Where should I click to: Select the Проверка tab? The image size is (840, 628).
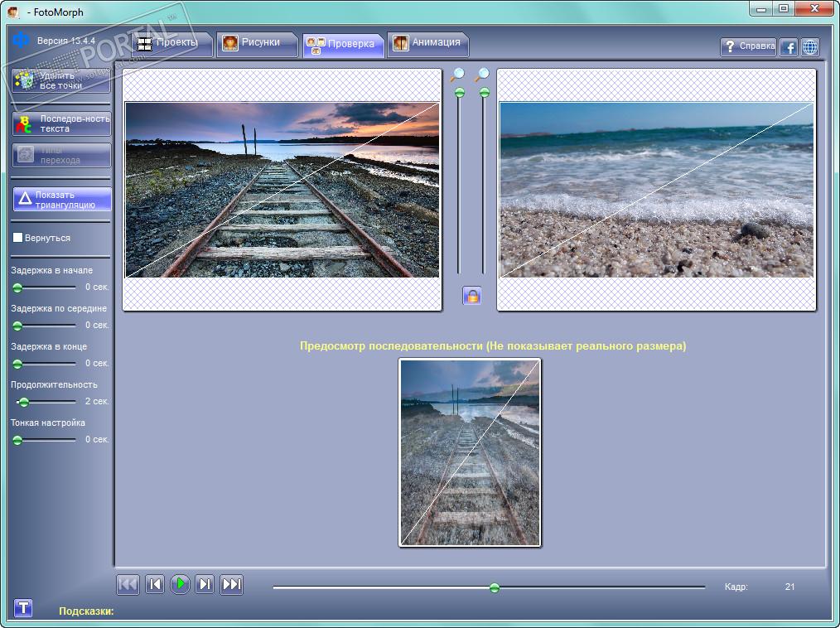pyautogui.click(x=344, y=45)
